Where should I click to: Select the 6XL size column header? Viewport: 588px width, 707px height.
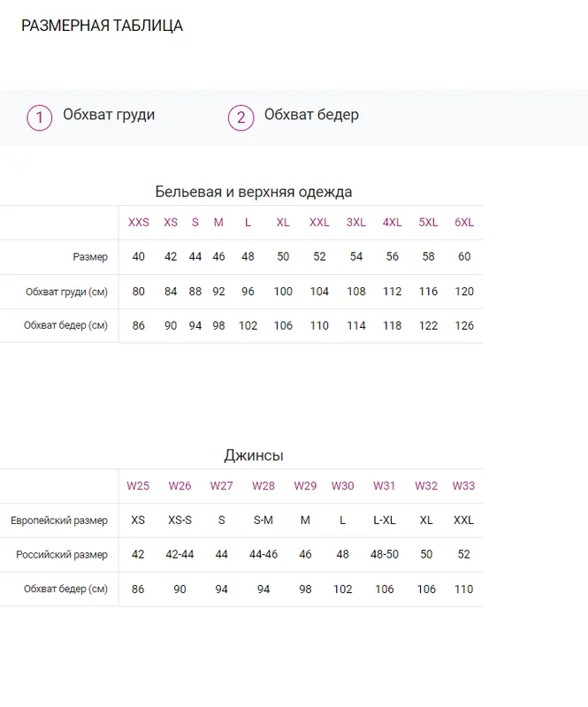pyautogui.click(x=464, y=223)
